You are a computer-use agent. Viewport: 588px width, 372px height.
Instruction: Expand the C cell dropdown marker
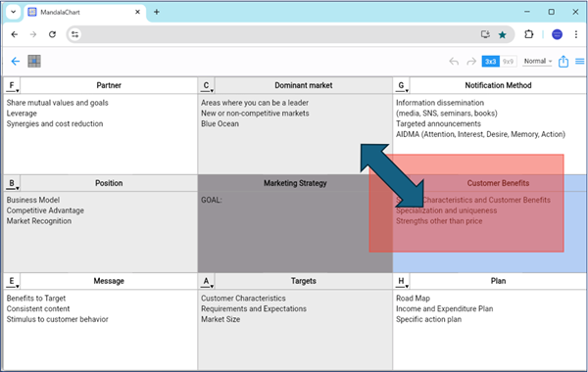pos(206,86)
